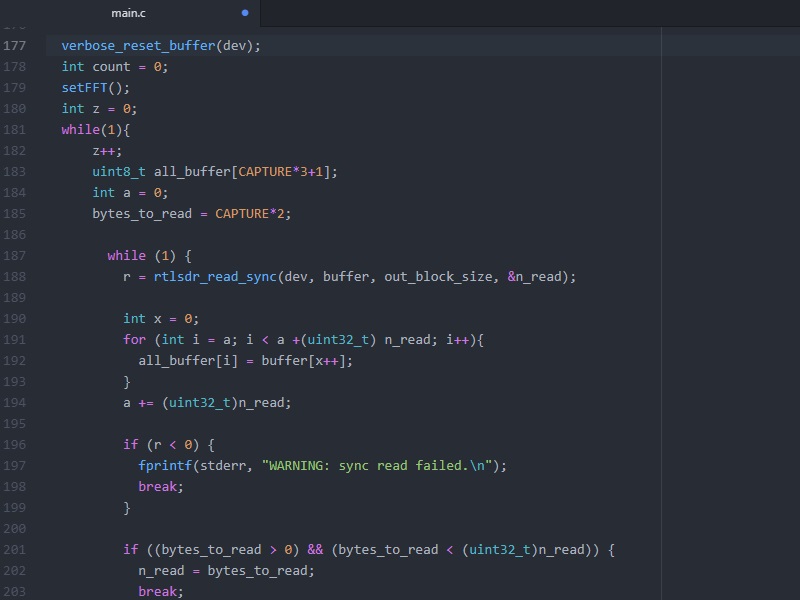Click 'int z = 0;' declaration

pos(99,109)
